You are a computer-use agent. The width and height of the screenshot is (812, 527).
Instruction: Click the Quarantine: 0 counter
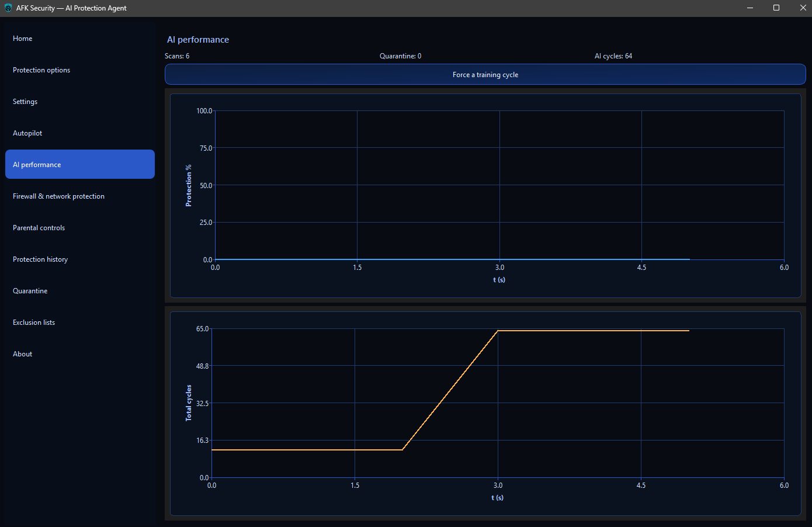pos(400,56)
